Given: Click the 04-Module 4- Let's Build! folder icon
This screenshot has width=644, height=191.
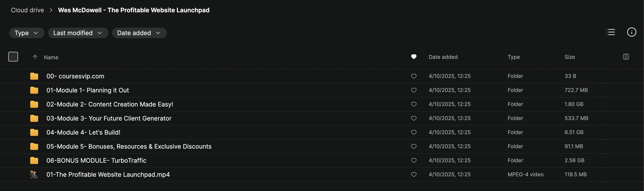Looking at the screenshot, I should click(x=34, y=132).
